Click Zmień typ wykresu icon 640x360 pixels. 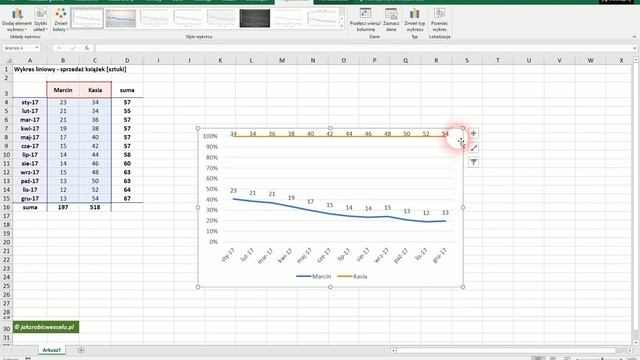415,20
